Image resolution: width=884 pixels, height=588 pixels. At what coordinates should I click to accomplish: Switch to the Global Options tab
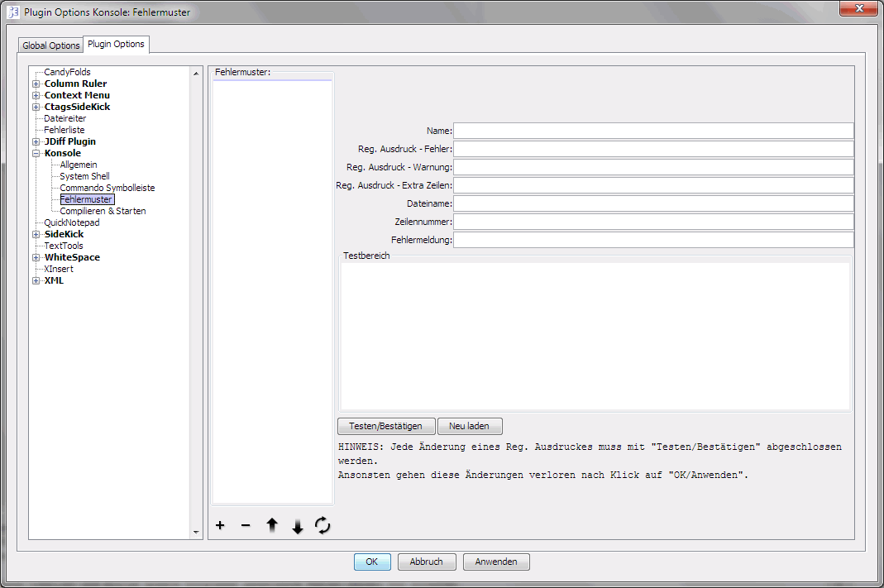coord(51,45)
